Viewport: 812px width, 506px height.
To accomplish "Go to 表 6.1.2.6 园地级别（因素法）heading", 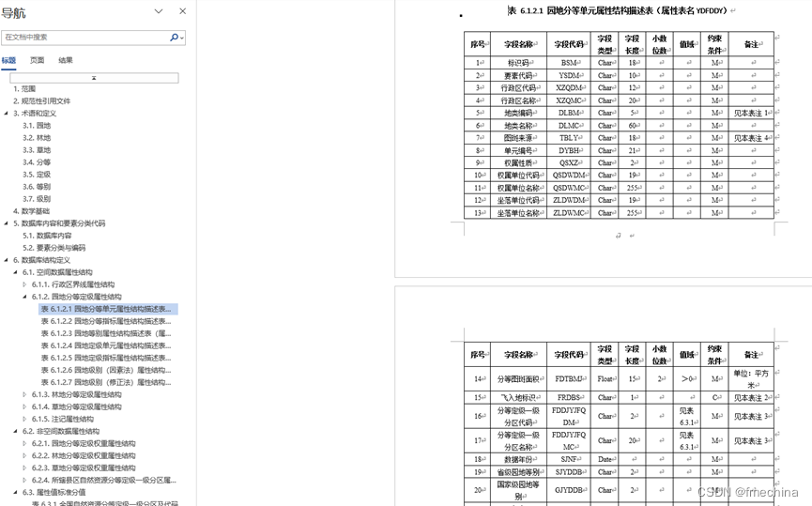I will coord(106,370).
